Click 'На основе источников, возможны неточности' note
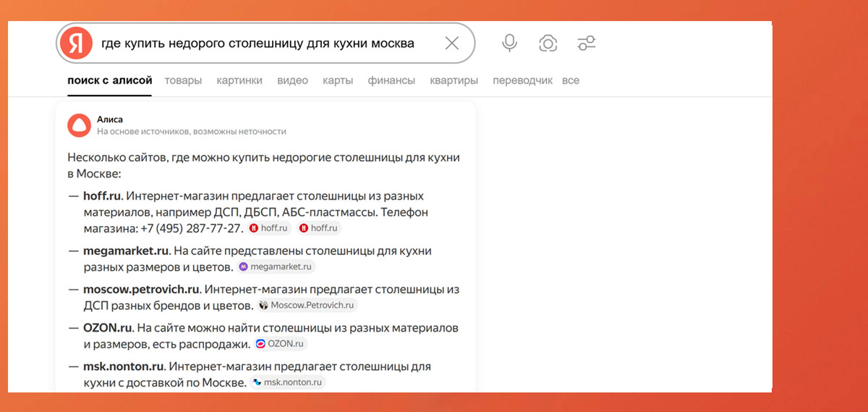 point(192,132)
